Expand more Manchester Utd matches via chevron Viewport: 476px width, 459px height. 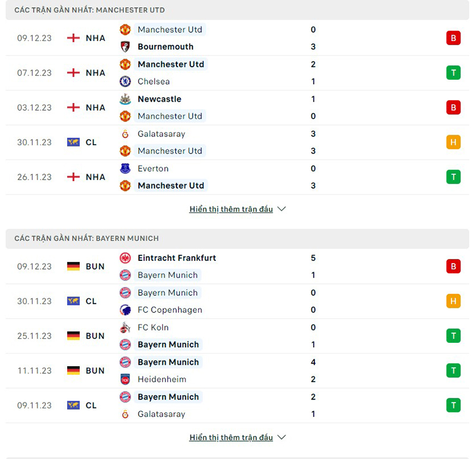281,209
